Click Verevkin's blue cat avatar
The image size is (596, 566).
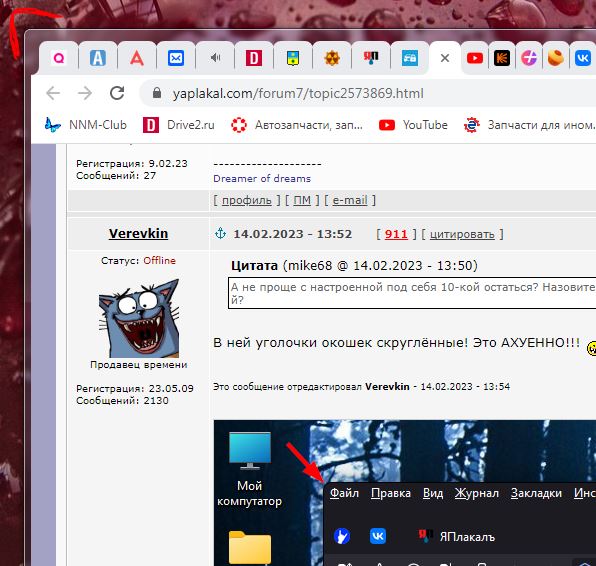tap(139, 318)
